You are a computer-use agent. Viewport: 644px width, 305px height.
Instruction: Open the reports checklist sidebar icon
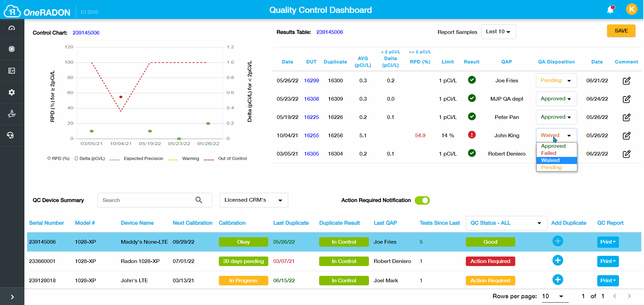click(x=12, y=71)
